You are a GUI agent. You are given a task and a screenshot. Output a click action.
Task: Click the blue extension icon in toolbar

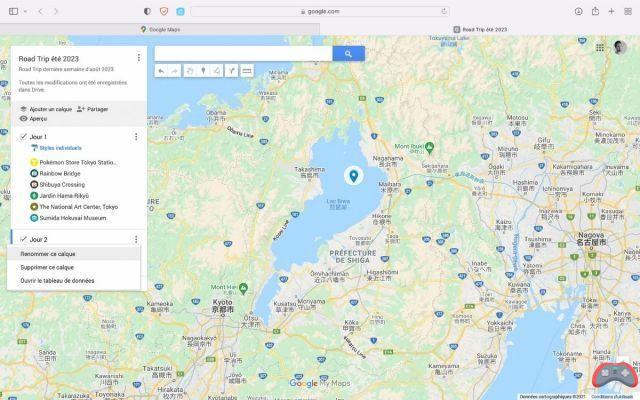click(180, 11)
